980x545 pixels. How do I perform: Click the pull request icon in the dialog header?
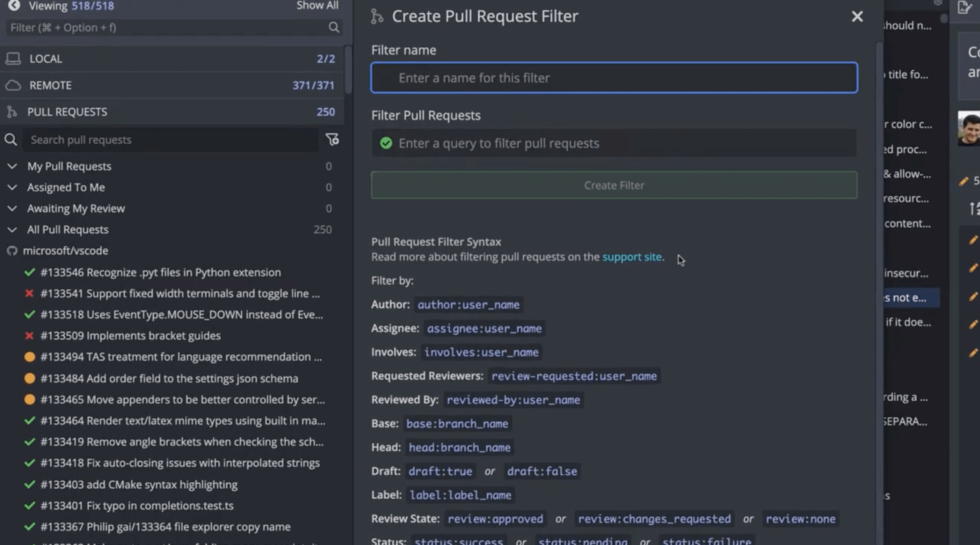click(376, 17)
